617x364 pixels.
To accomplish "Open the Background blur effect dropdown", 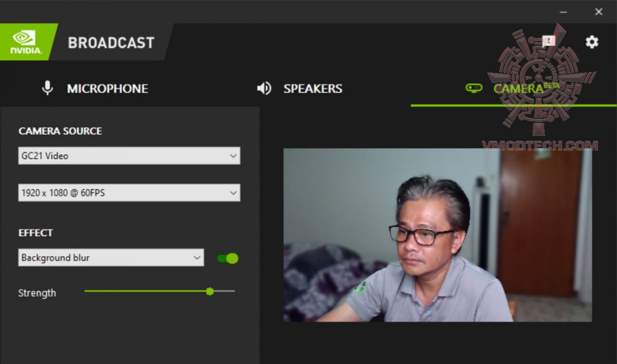I will tap(111, 258).
